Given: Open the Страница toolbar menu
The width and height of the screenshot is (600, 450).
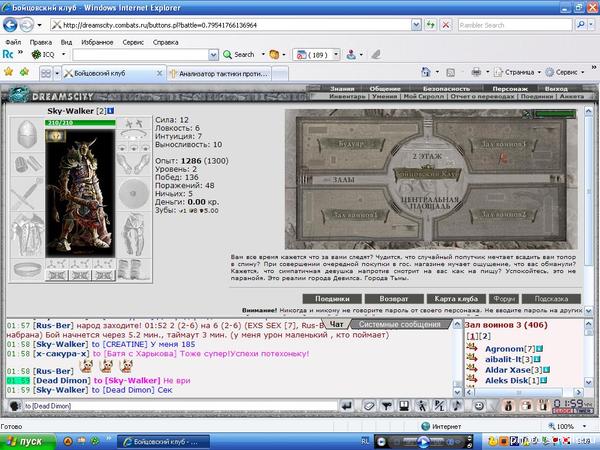Looking at the screenshot, I should (517, 72).
